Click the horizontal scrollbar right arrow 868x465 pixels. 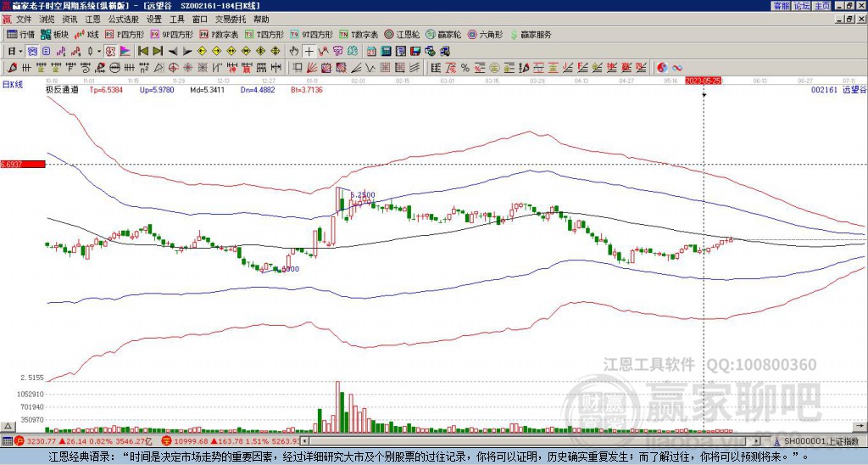pos(755,441)
